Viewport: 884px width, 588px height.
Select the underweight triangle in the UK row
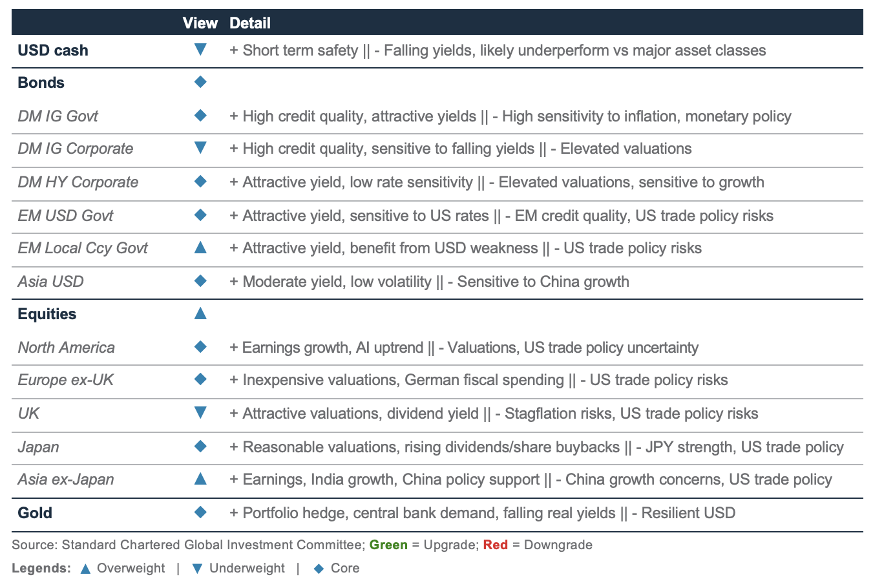coord(200,413)
